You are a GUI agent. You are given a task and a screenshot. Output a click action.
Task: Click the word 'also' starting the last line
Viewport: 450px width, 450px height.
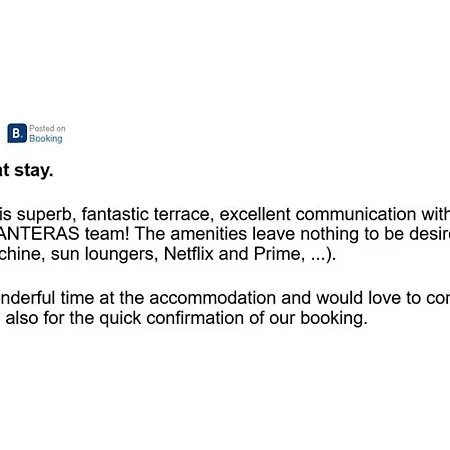[x=22, y=318]
